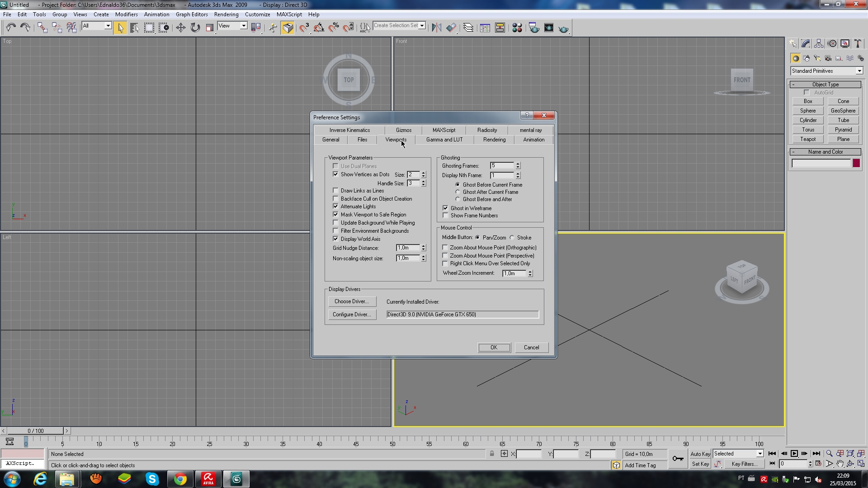
Task: Toggle Show Vertices as Dots checkbox
Action: [335, 174]
